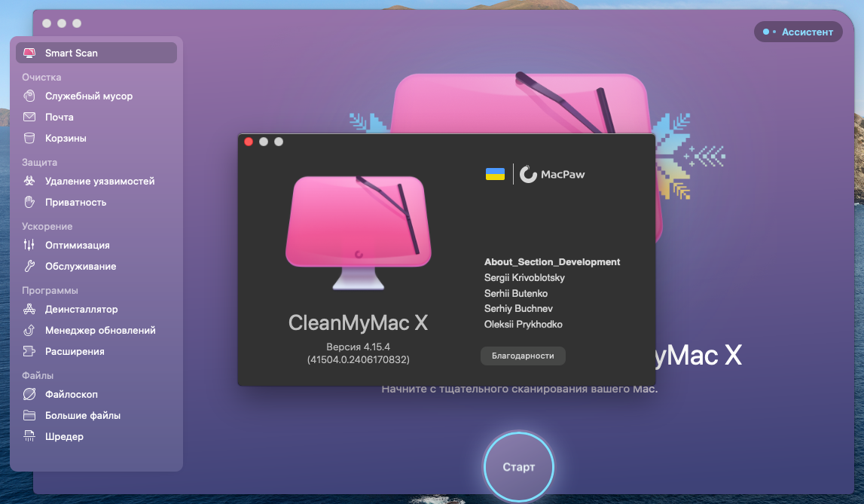Click the MacPaw logo in About window
This screenshot has height=504, width=864.
[553, 175]
